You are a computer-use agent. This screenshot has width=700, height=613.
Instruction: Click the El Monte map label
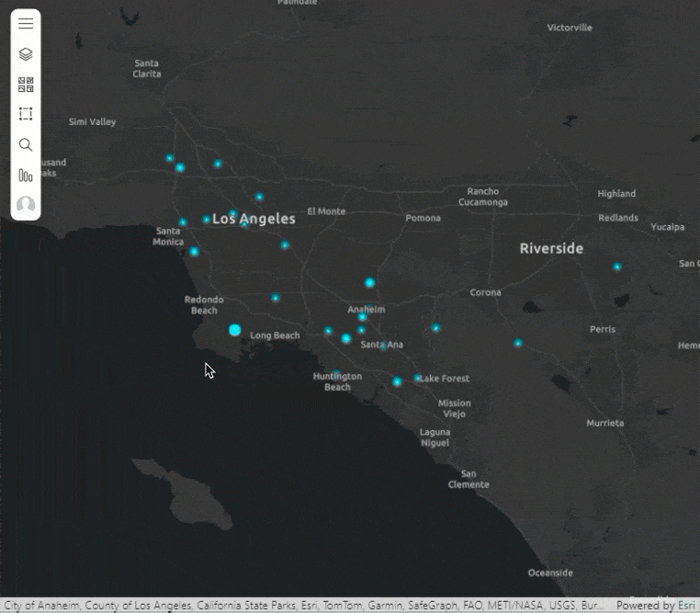[x=326, y=211]
